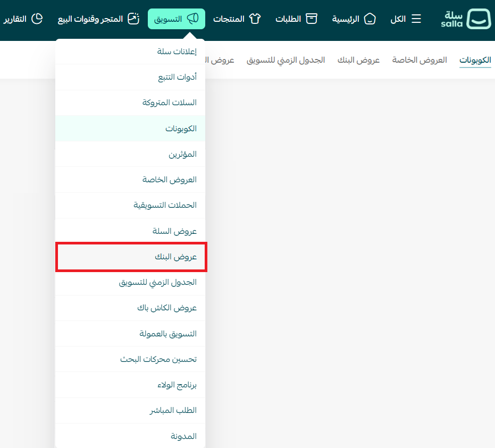495x448 pixels.
Task: Open الحملات التسويقية menu item
Action: point(165,205)
